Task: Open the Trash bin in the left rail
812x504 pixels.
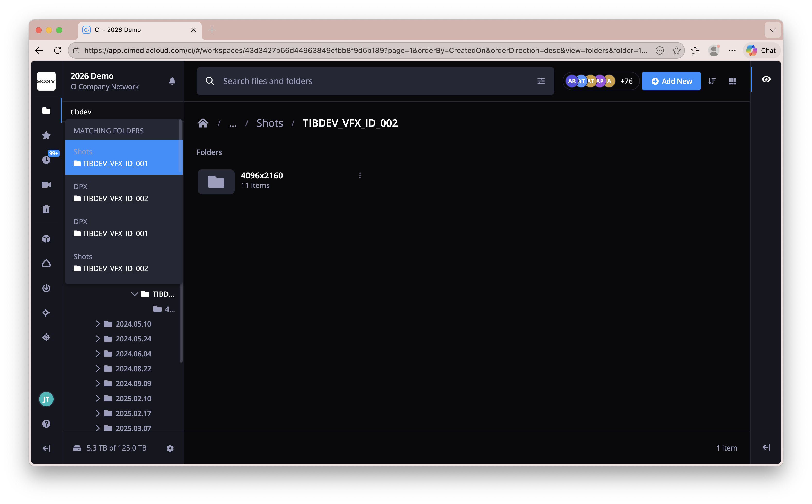Action: pos(46,209)
